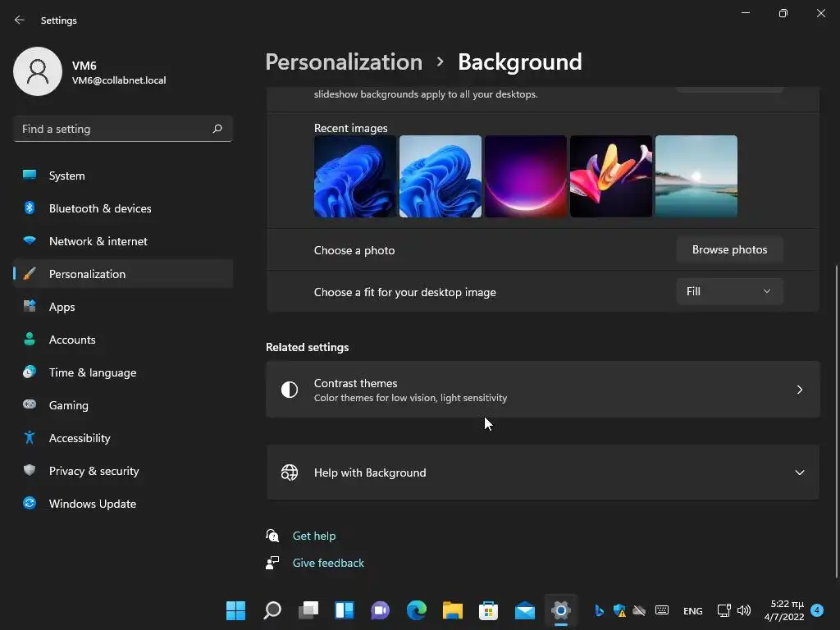Select the light blue bloom wallpaper thumbnail
Image resolution: width=840 pixels, height=630 pixels.
pos(441,176)
